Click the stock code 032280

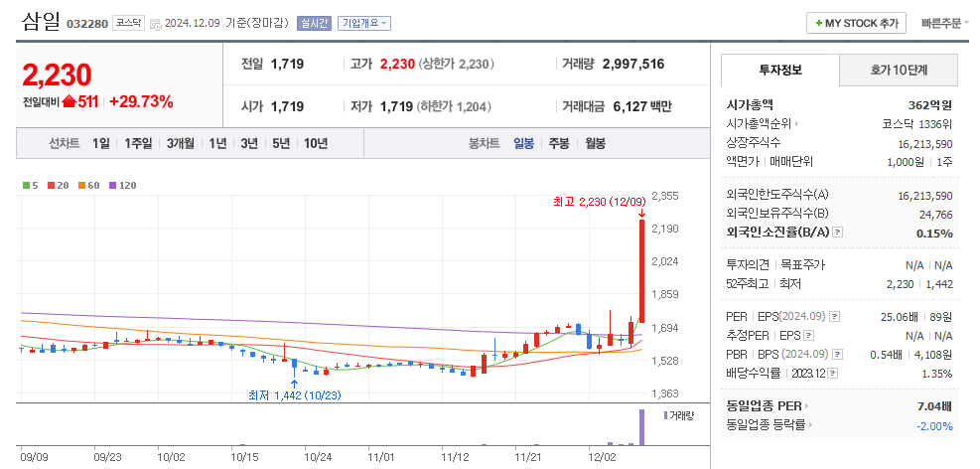(x=86, y=24)
